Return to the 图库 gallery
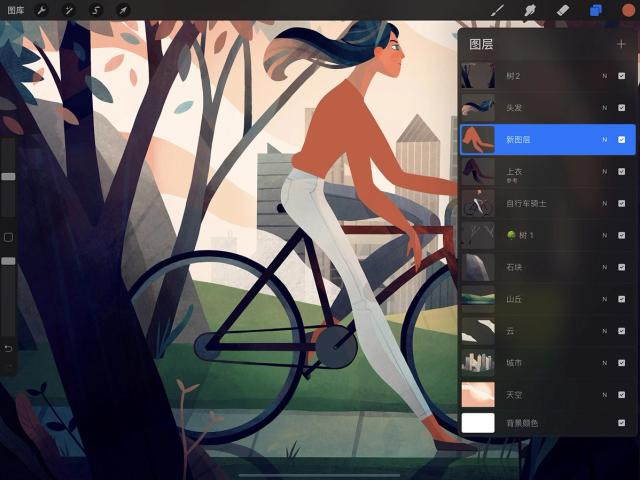The image size is (640, 480). (x=16, y=10)
